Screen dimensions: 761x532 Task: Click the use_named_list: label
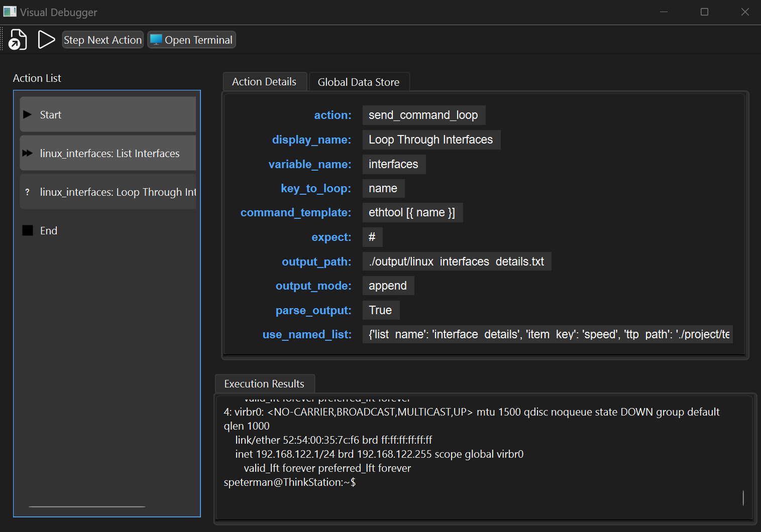(307, 334)
